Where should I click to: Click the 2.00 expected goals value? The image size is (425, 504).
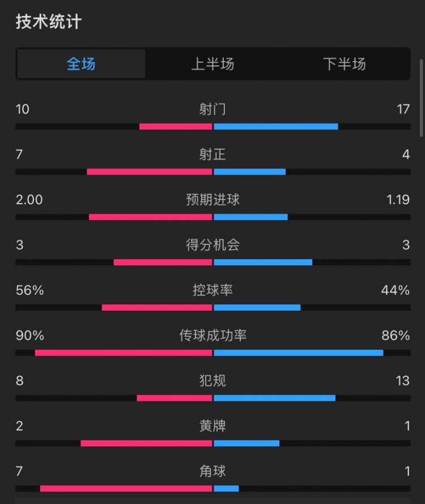pyautogui.click(x=29, y=200)
